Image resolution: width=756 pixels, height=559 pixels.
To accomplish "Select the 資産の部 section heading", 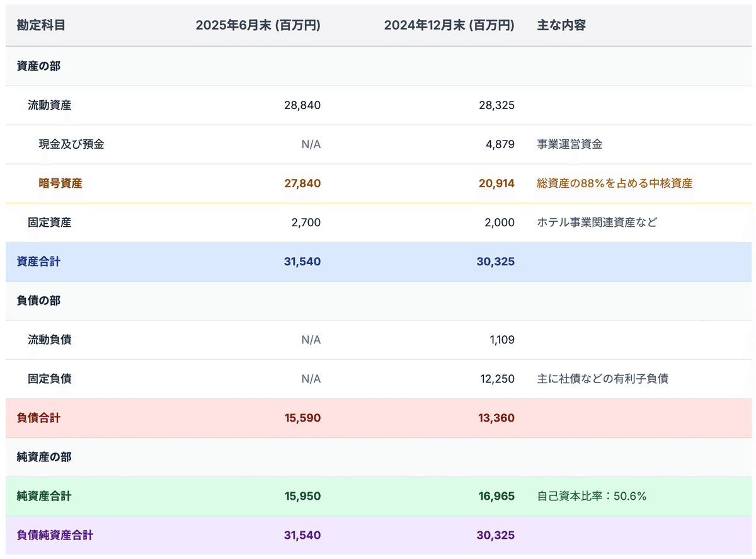I will tap(38, 66).
